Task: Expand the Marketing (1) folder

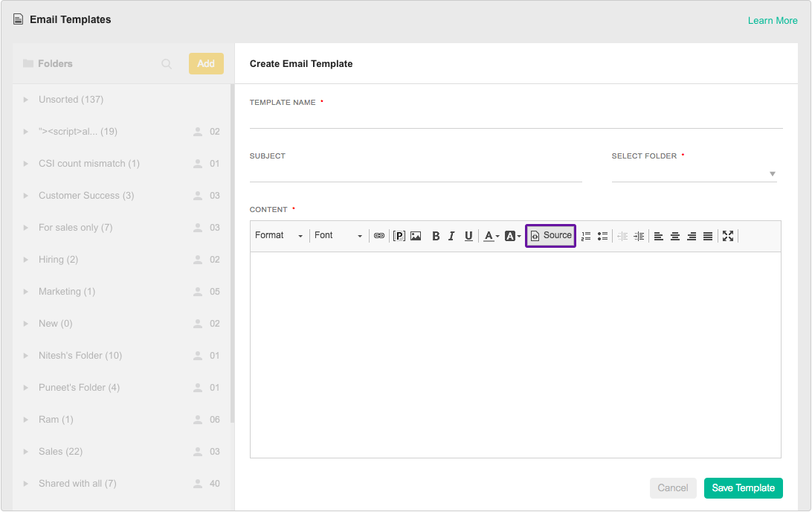Action: pyautogui.click(x=26, y=292)
